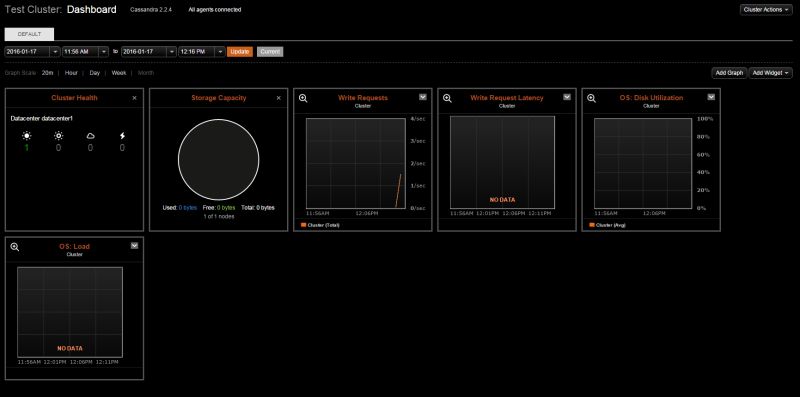Set graph scale to Week
Screen dimensions: 800x397
119,73
